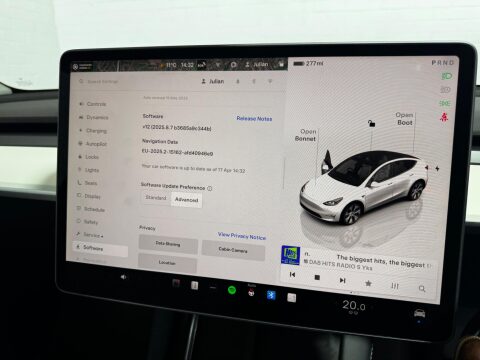
Task: Open the Release Notes link
Action: pyautogui.click(x=254, y=119)
